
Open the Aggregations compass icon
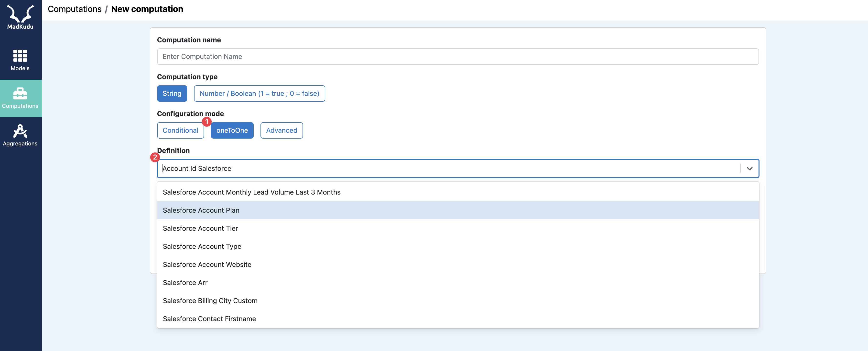[20, 131]
